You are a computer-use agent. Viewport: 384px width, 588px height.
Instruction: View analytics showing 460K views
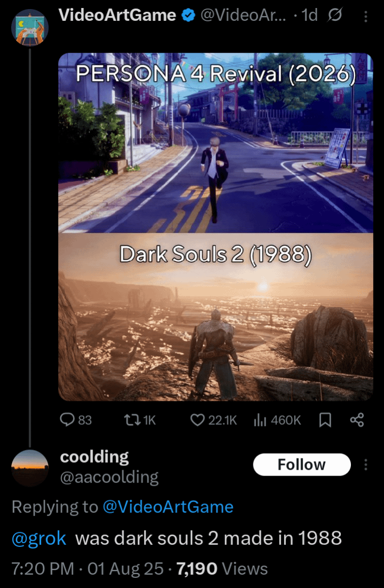click(277, 420)
